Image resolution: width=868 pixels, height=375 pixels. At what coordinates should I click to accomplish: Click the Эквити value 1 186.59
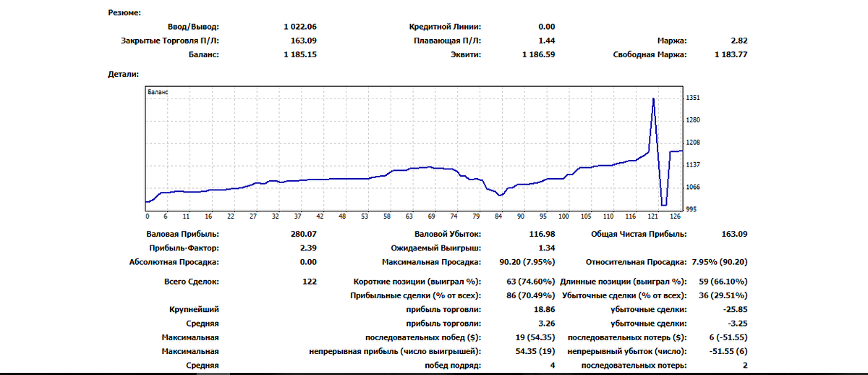[x=538, y=54]
